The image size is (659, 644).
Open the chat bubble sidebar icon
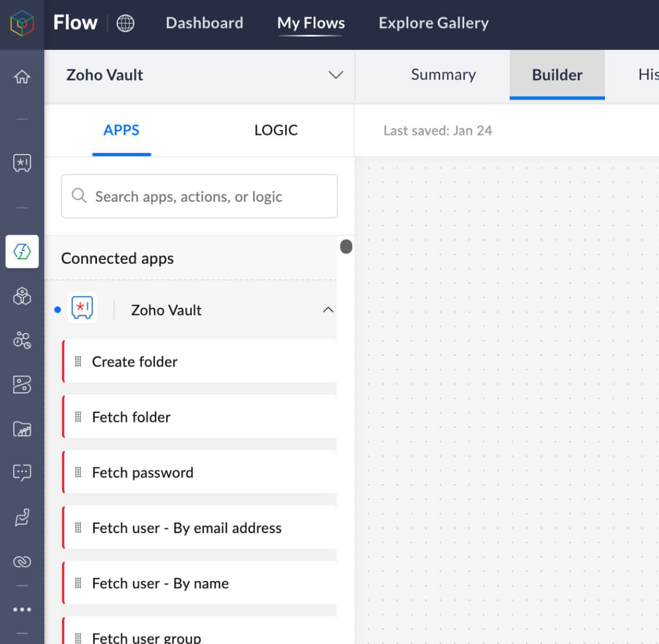pyautogui.click(x=22, y=473)
